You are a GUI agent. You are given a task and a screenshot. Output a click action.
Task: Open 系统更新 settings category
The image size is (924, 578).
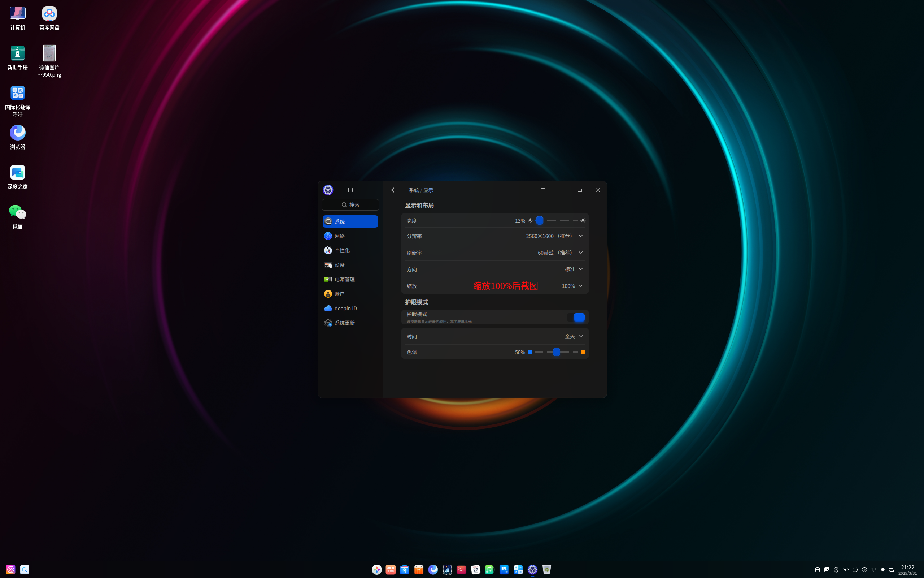(x=350, y=323)
